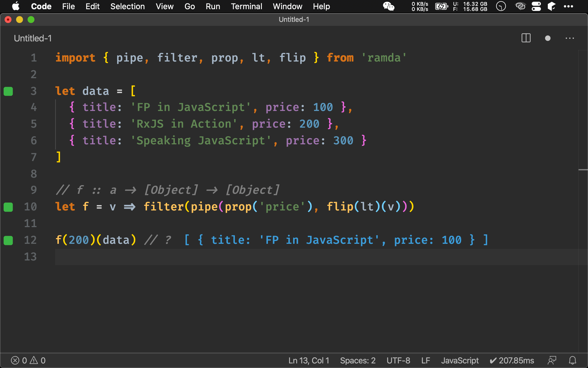The height and width of the screenshot is (368, 588).
Task: Click line number 1 in the gutter
Action: 34,58
